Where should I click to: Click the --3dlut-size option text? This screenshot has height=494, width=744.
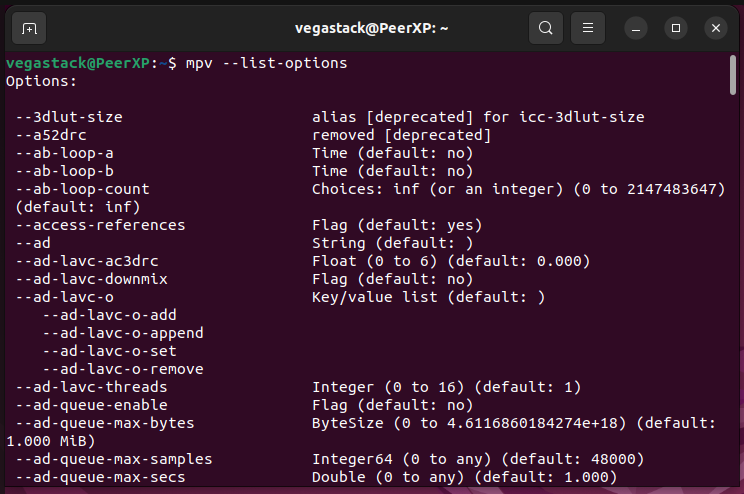point(69,117)
